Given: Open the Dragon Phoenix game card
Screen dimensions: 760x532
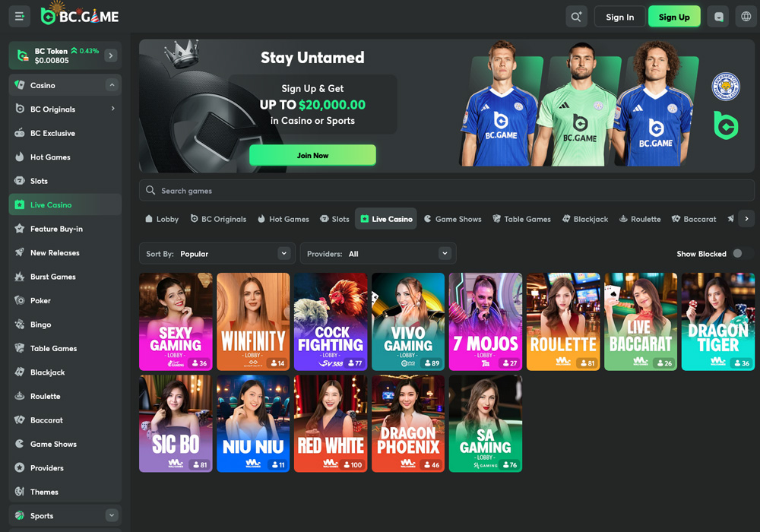Looking at the screenshot, I should tap(408, 423).
